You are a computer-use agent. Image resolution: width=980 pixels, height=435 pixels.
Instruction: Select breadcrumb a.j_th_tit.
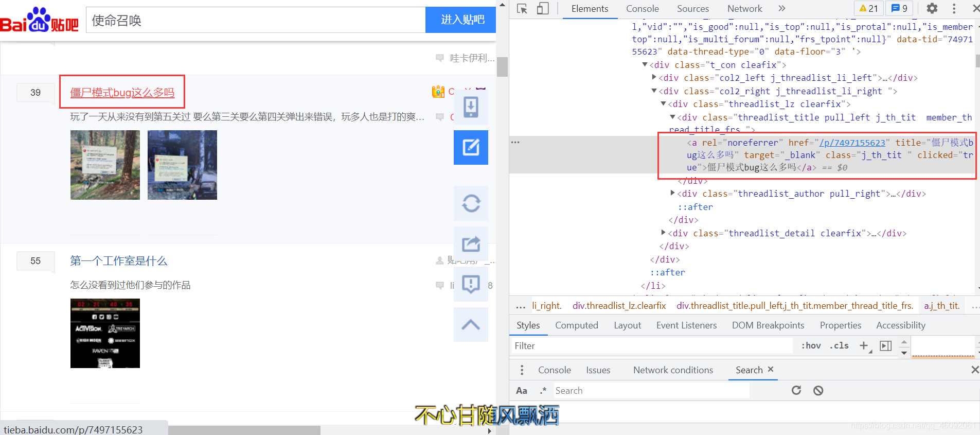(942, 306)
